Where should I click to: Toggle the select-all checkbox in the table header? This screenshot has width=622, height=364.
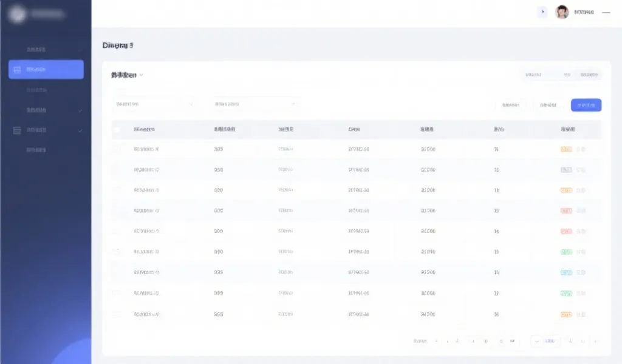click(x=117, y=129)
